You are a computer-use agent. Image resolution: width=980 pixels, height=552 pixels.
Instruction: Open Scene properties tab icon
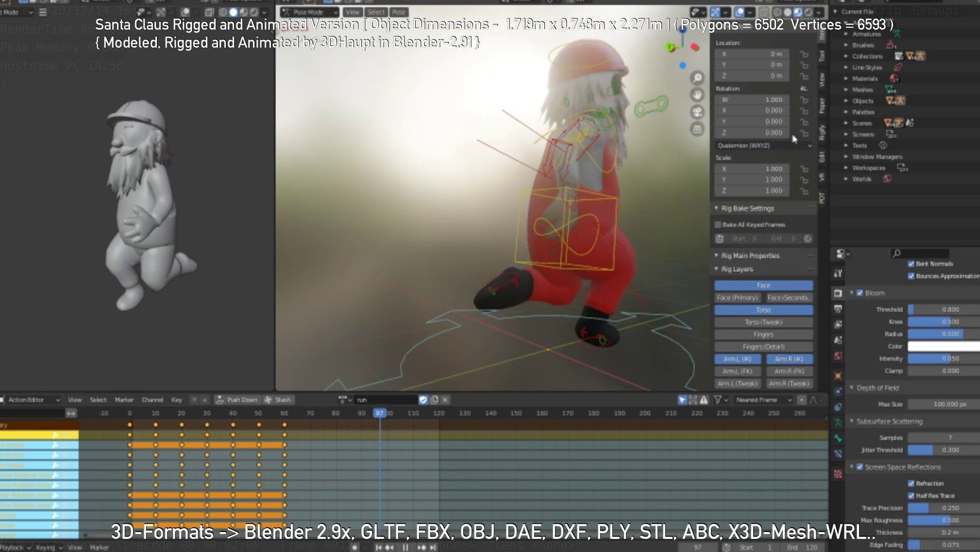pyautogui.click(x=838, y=340)
